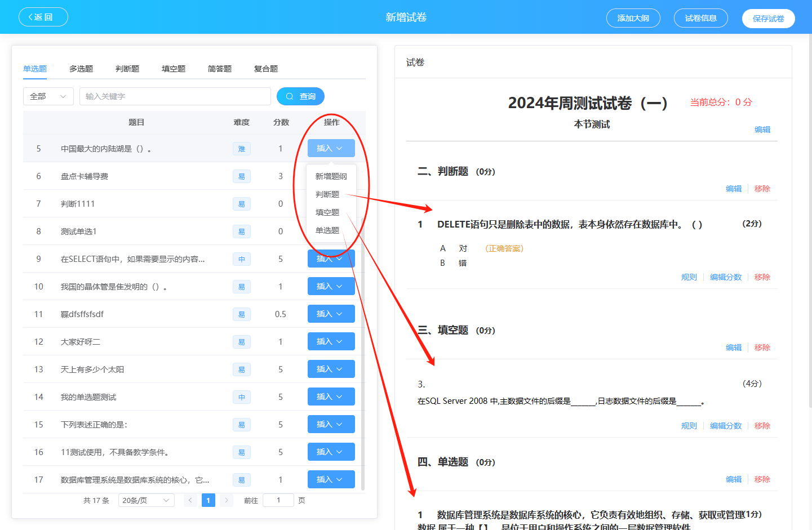Click 移除 link for 三、填空题 section
Screen dimensions: 812x530
[x=762, y=348]
